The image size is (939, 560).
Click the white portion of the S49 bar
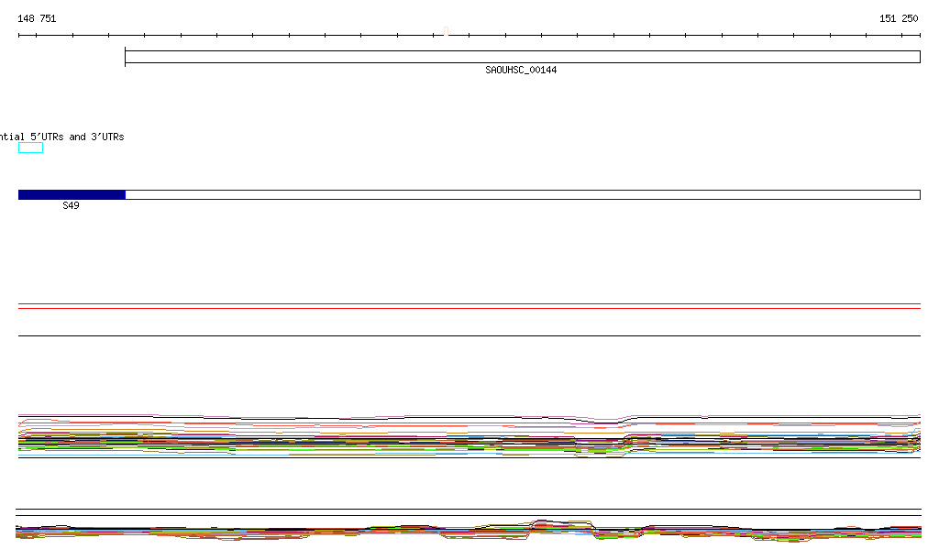(522, 194)
